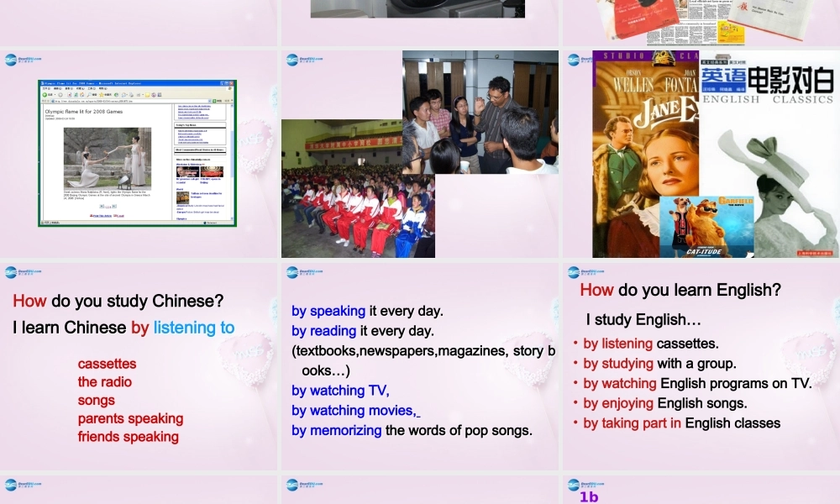The height and width of the screenshot is (504, 840).
Task: Click the Back navigation icon in Internet Explorer
Action: pos(45,95)
